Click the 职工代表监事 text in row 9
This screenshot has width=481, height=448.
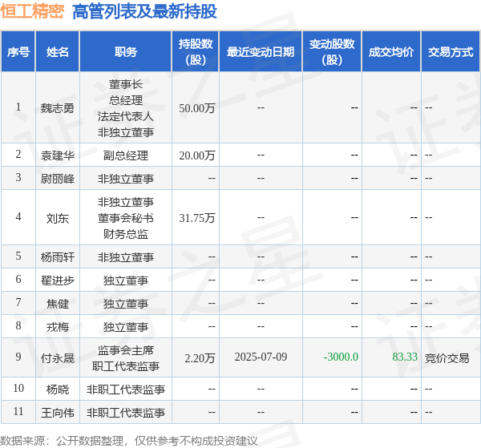[x=126, y=365]
